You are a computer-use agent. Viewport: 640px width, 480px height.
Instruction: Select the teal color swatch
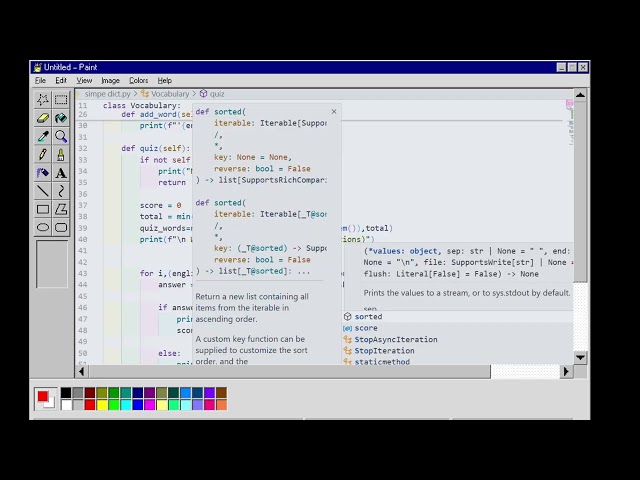click(x=126, y=393)
